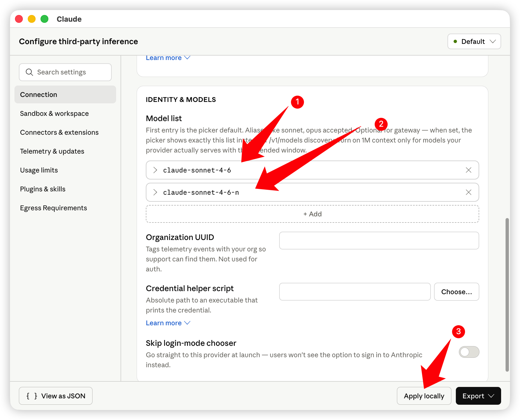Click the Credential helper script path field
Screen dimensions: 520x420
click(355, 292)
